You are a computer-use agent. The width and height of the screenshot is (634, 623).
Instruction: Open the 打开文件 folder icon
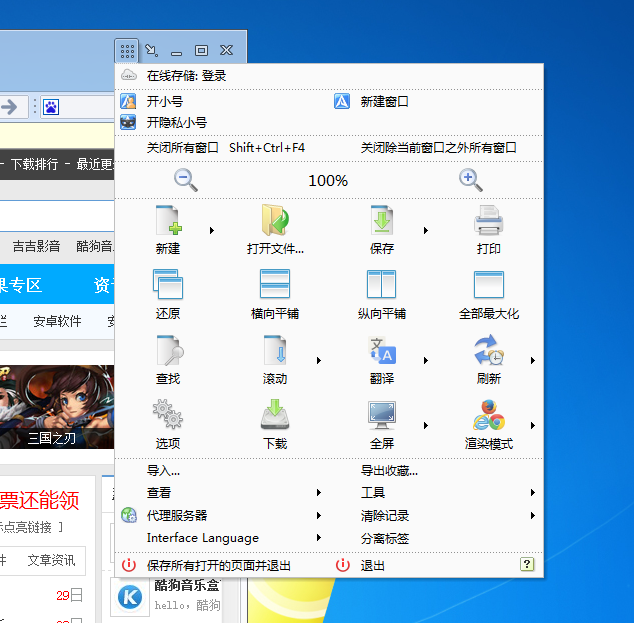(274, 221)
